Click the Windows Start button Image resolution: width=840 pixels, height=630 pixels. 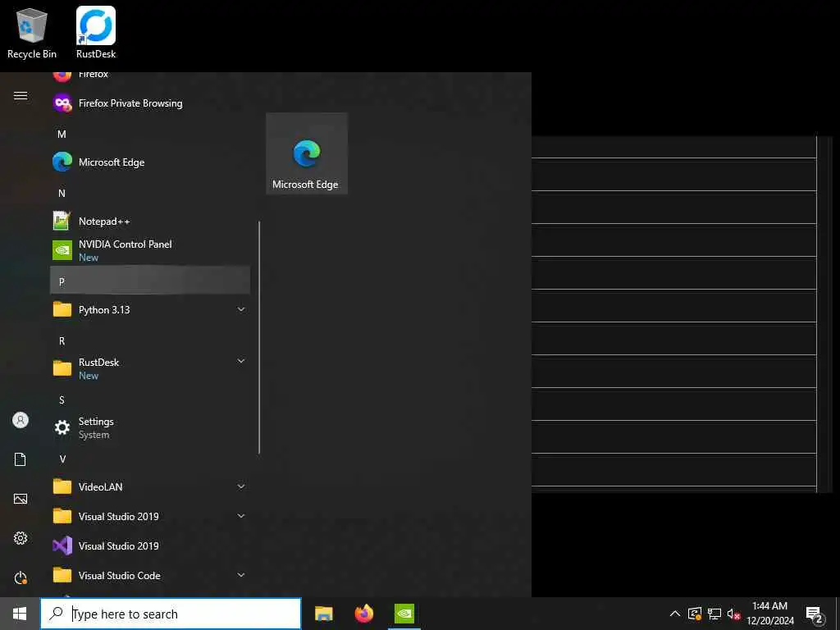coord(20,614)
